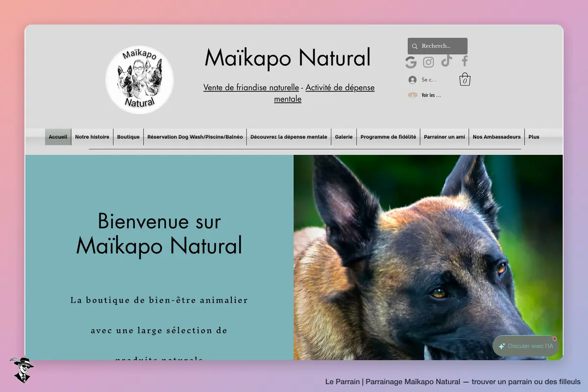Open the TikTok profile icon

pos(446,61)
